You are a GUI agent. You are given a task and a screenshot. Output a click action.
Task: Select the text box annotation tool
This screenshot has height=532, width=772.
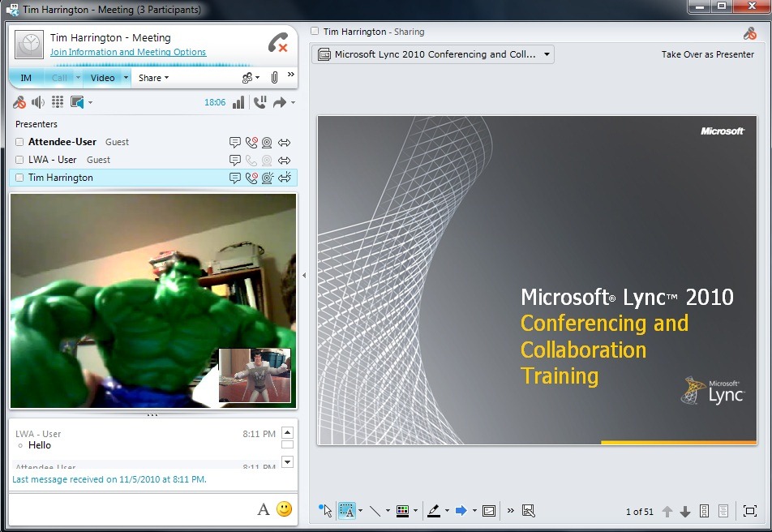[347, 511]
